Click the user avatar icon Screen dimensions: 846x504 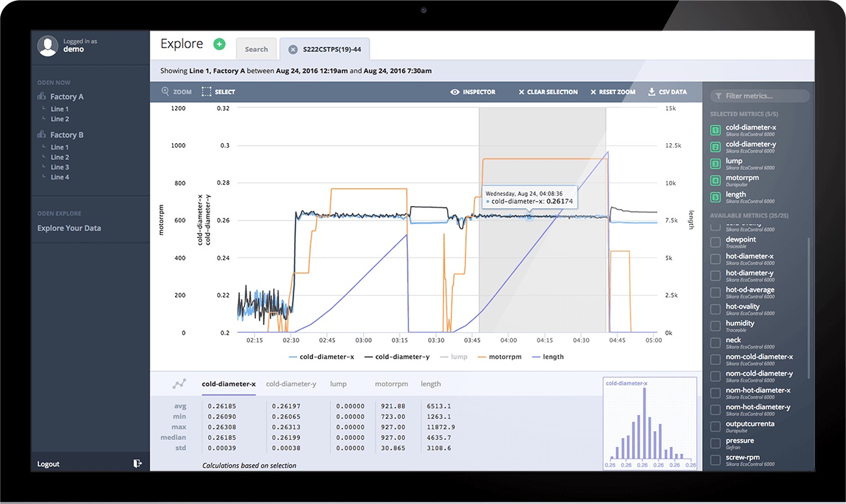[48, 46]
